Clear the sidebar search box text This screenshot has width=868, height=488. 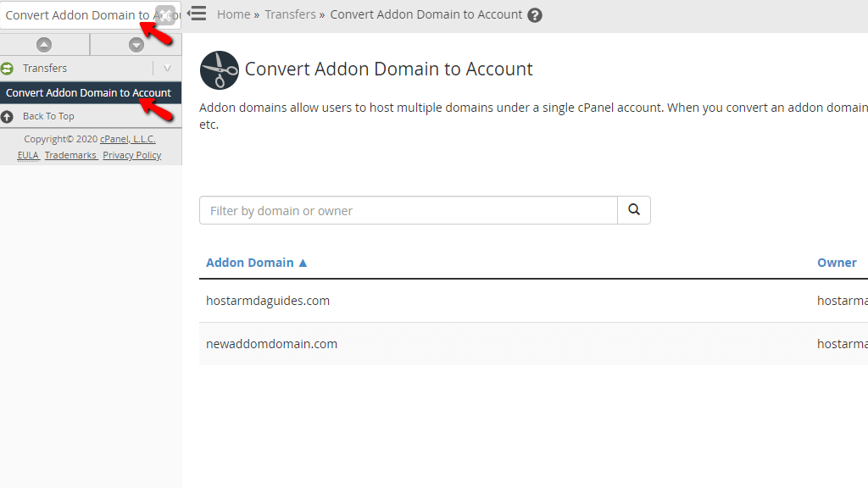click(165, 15)
